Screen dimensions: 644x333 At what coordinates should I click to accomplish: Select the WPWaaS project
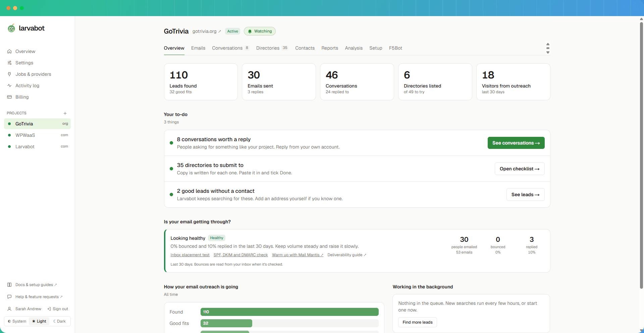[37, 135]
